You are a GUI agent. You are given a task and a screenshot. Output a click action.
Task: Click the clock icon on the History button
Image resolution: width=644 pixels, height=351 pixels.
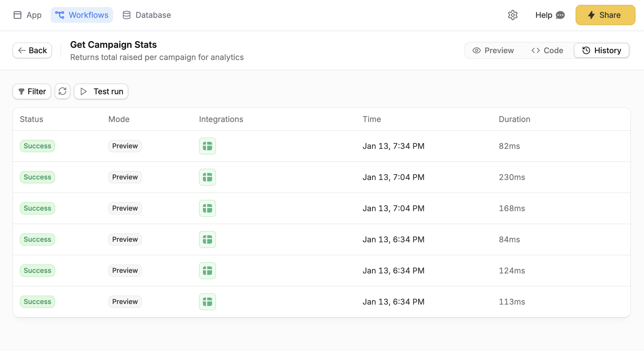pos(586,50)
